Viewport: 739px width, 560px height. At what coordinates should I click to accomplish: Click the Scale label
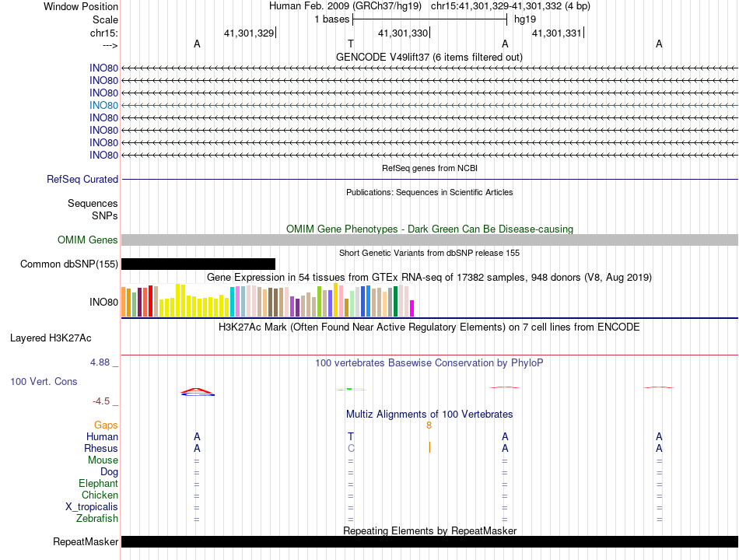pos(105,19)
